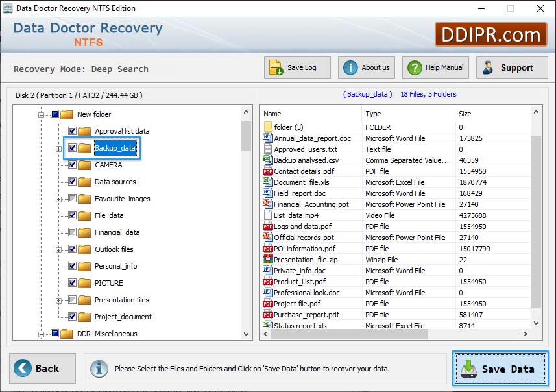Viewport: 556px width, 392px height.
Task: Select the Private_info.doc file row
Action: (x=396, y=271)
